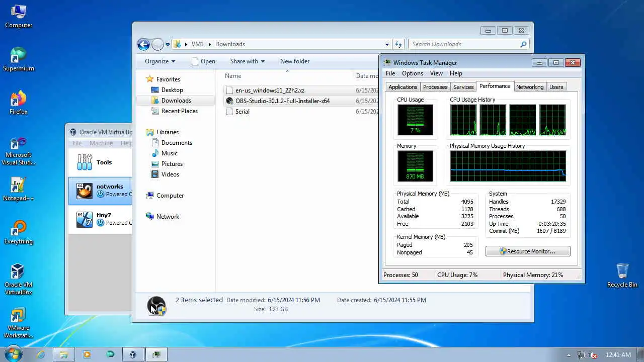The width and height of the screenshot is (644, 362).
Task: Select en-us_windows11_22h2.xz file
Action: (x=270, y=90)
